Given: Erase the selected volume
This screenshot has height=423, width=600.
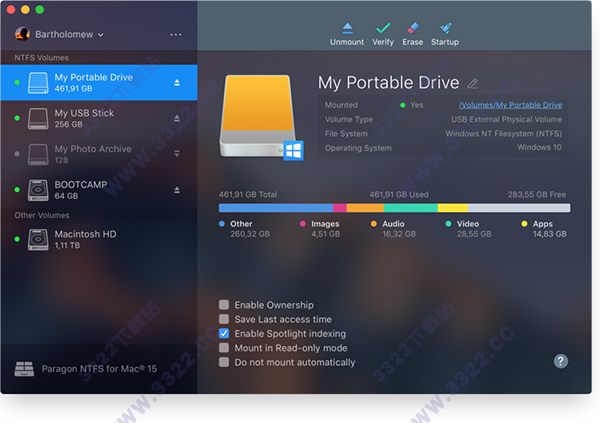Looking at the screenshot, I should coord(412,34).
